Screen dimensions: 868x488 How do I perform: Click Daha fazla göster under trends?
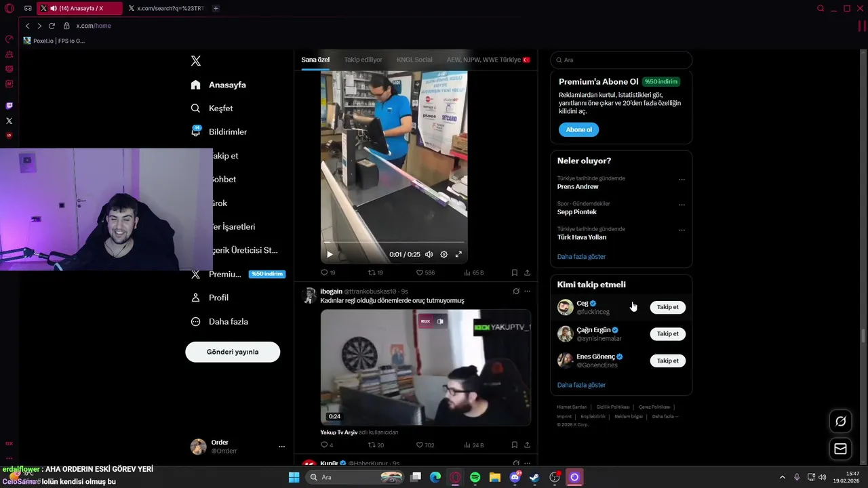point(581,257)
